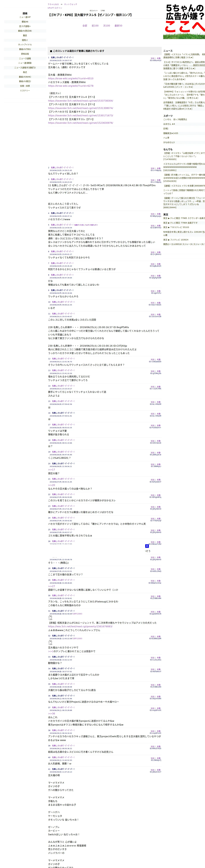Open the leia.5ch.net poverty thread link

(80, 626)
